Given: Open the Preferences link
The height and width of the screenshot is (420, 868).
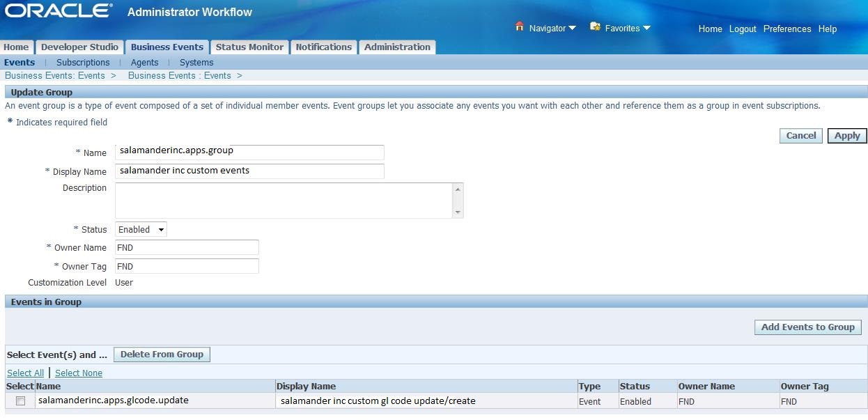Looking at the screenshot, I should (787, 29).
